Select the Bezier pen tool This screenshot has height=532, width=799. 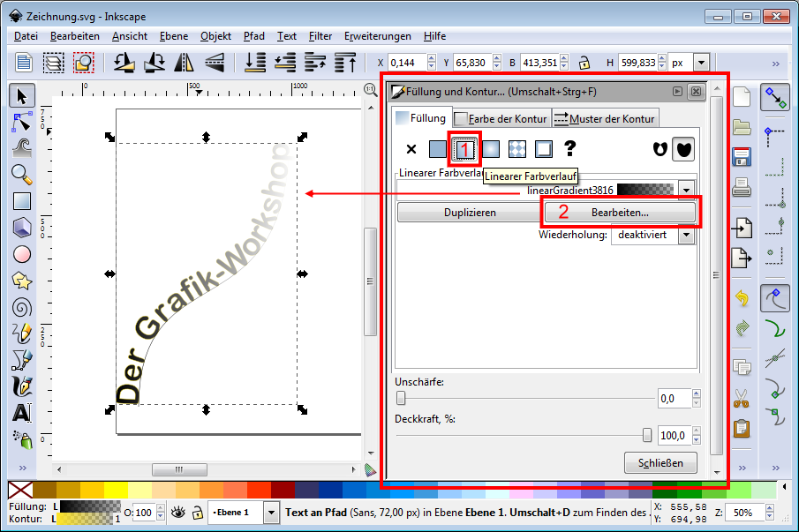(21, 360)
